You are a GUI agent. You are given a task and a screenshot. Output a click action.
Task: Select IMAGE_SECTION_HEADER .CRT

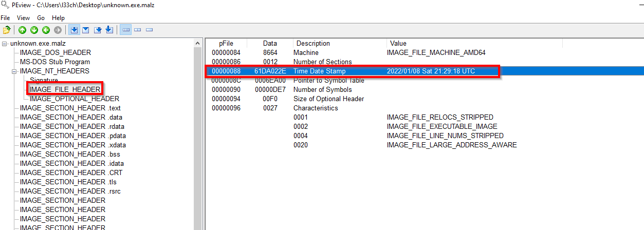click(71, 172)
